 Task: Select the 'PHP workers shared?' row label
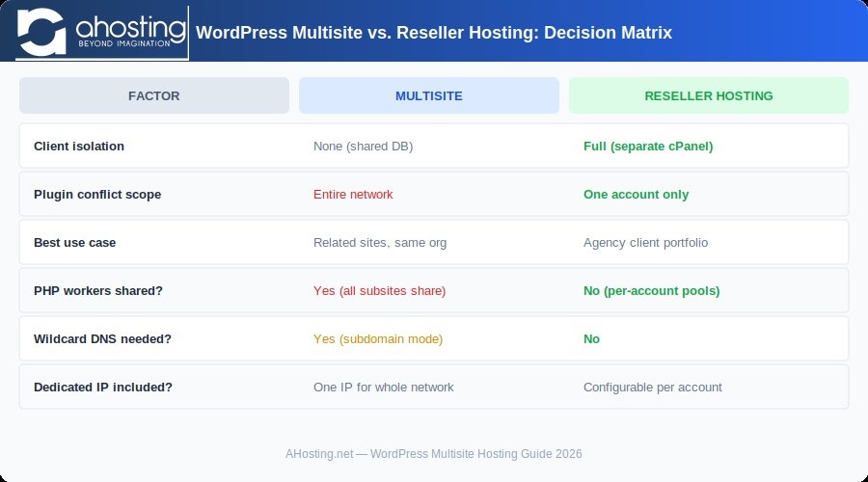pyautogui.click(x=98, y=290)
